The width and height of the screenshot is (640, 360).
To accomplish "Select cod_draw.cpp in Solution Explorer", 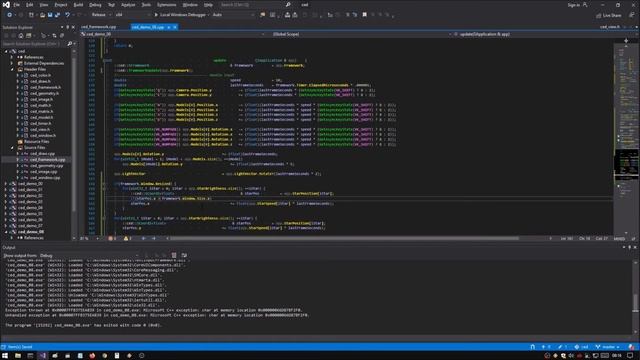I will pos(42,154).
